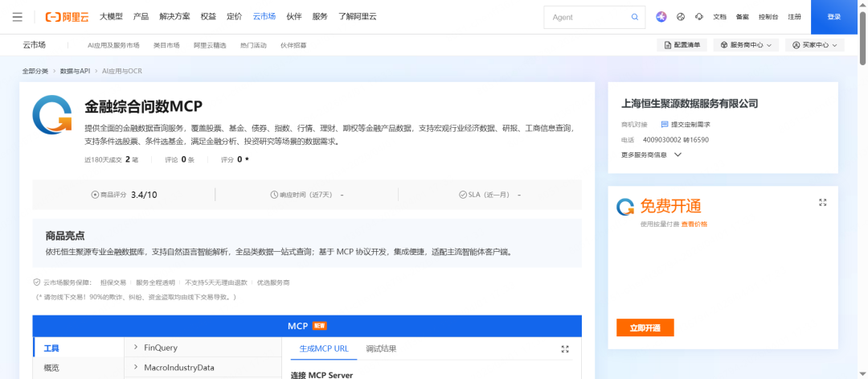Click the 提交定制需求 link
Image resolution: width=868 pixels, height=379 pixels.
click(685, 125)
